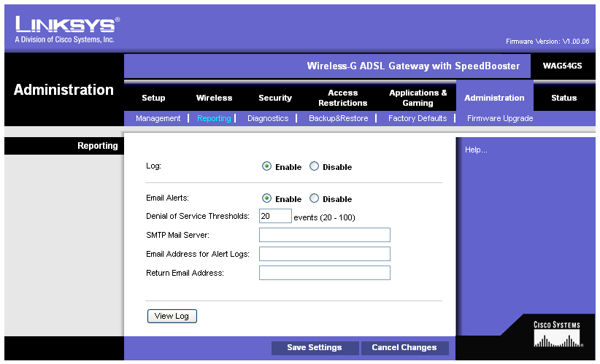Click the WAG54GS model label
The image size is (600, 364).
[x=563, y=66]
